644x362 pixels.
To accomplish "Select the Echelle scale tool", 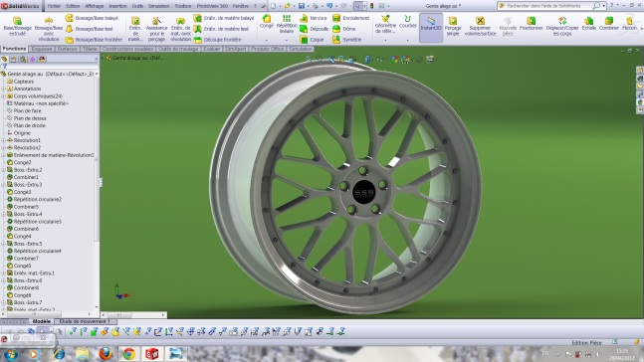I will click(588, 24).
